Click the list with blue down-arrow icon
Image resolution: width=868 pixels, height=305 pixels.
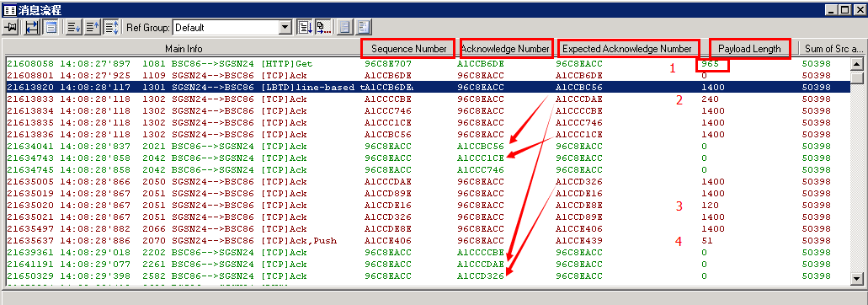(305, 27)
